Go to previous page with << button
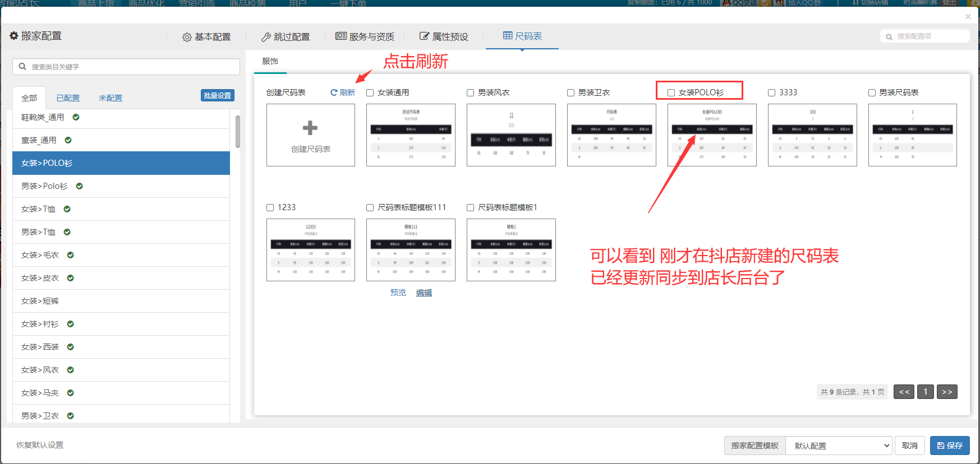Screen dimensions: 980x464 [904, 392]
